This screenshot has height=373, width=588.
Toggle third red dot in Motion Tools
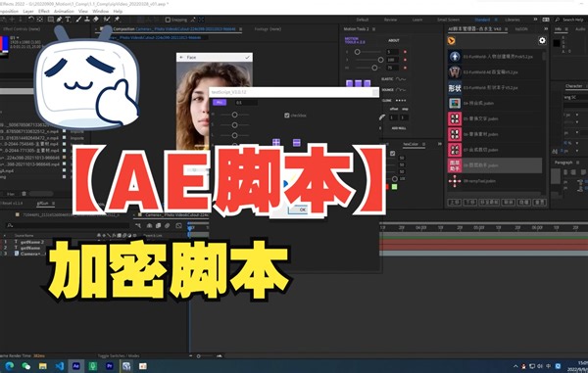click(405, 68)
